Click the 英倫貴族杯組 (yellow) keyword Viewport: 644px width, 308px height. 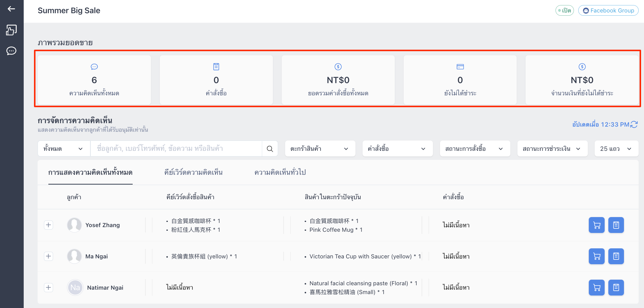click(x=204, y=256)
